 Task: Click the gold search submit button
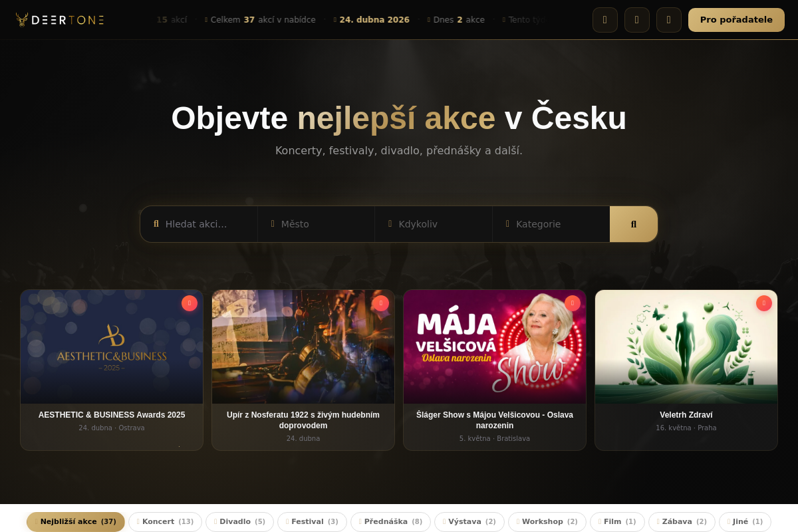[634, 224]
